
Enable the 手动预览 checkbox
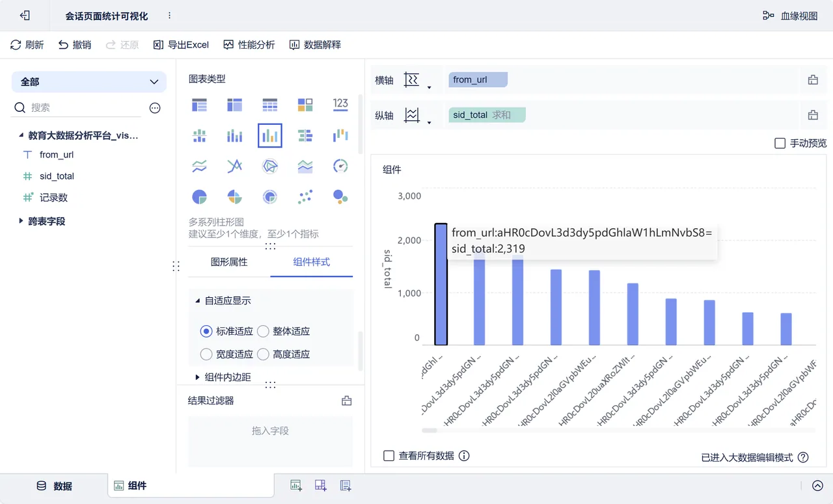tap(780, 143)
